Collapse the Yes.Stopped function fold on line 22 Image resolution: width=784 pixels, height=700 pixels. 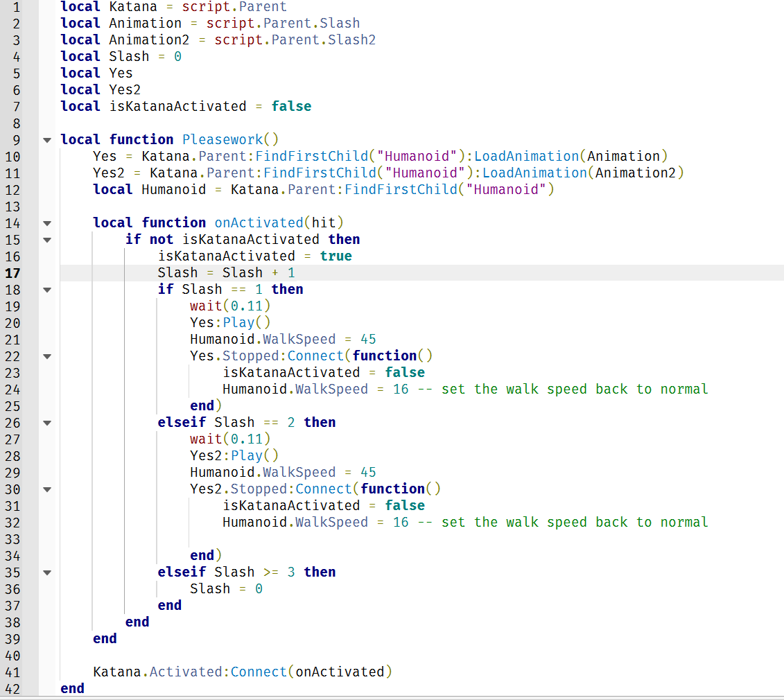[x=47, y=356]
